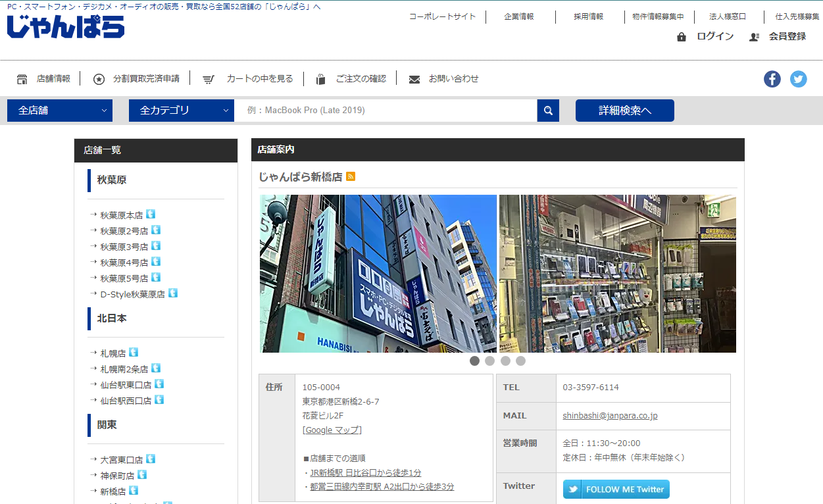This screenshot has height=504, width=823.
Task: Open お問い合わせ in the toolbar
Action: point(454,79)
